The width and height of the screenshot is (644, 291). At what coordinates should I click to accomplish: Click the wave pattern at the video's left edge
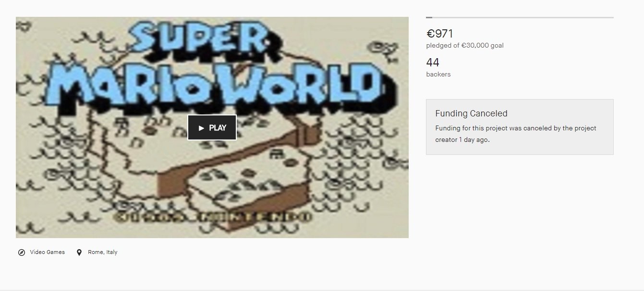[x=28, y=144]
